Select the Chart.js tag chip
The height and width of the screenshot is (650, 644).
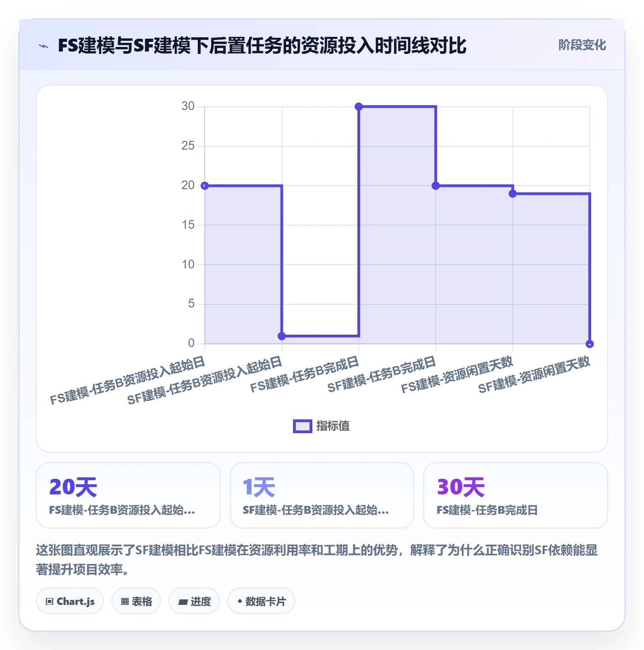point(70,601)
